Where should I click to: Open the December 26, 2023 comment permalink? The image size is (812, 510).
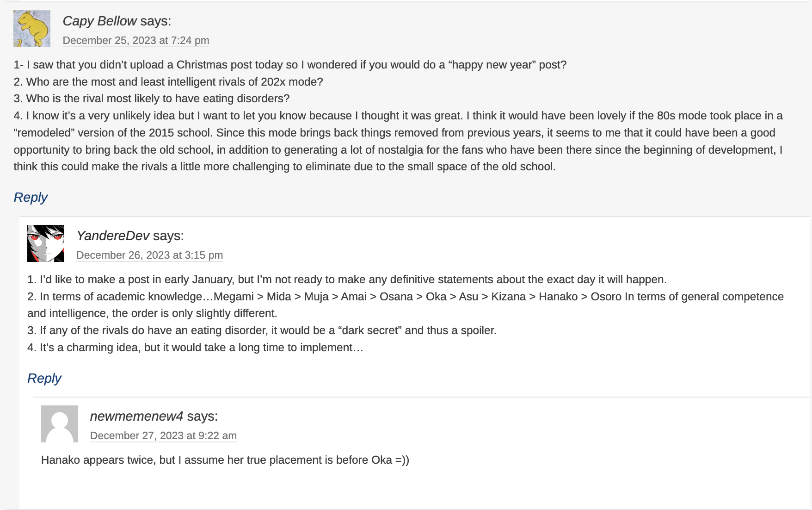tap(149, 255)
